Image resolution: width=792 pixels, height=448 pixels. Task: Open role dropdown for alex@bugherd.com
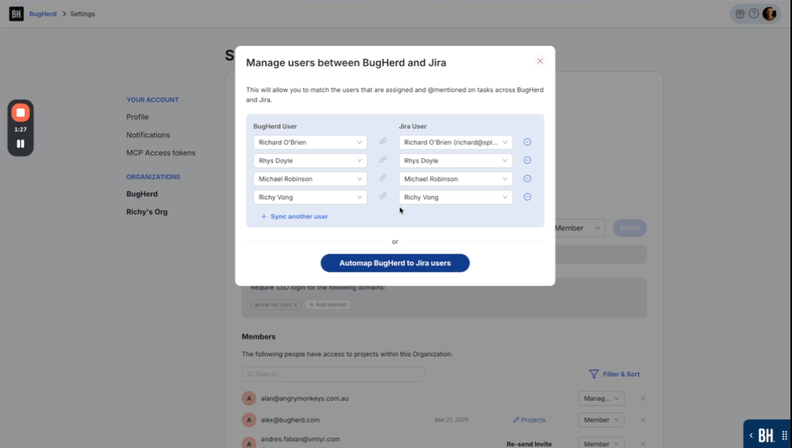pos(601,420)
